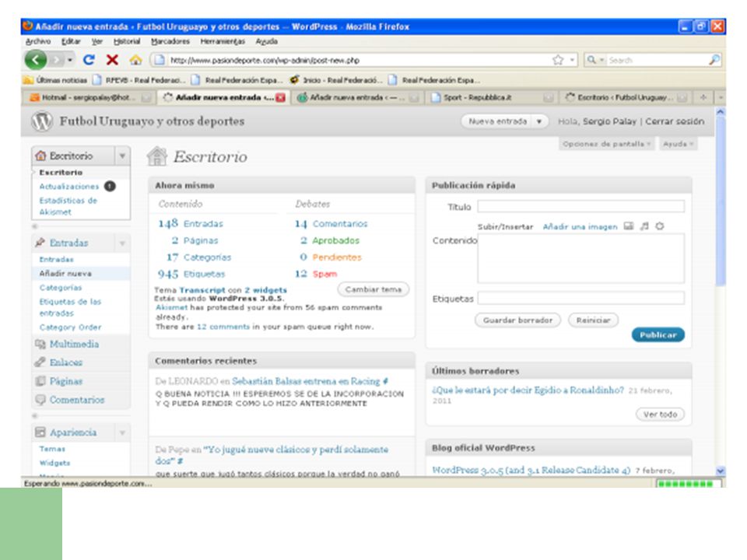Click the add image icon in Publicación rápida

(629, 226)
